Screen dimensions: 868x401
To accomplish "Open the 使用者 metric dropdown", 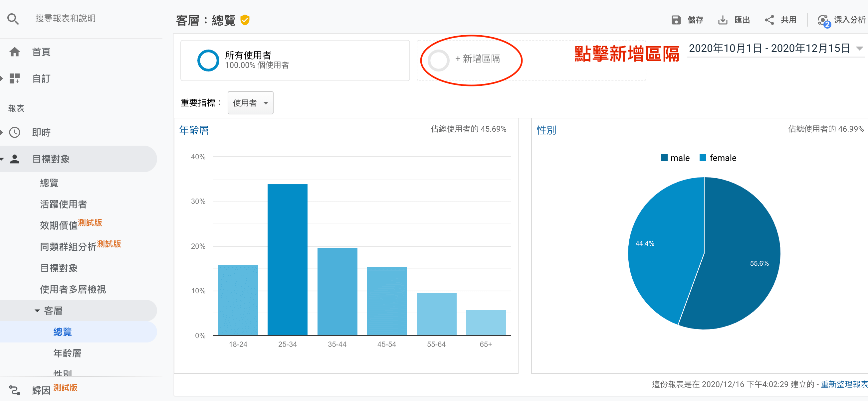I will [x=250, y=103].
